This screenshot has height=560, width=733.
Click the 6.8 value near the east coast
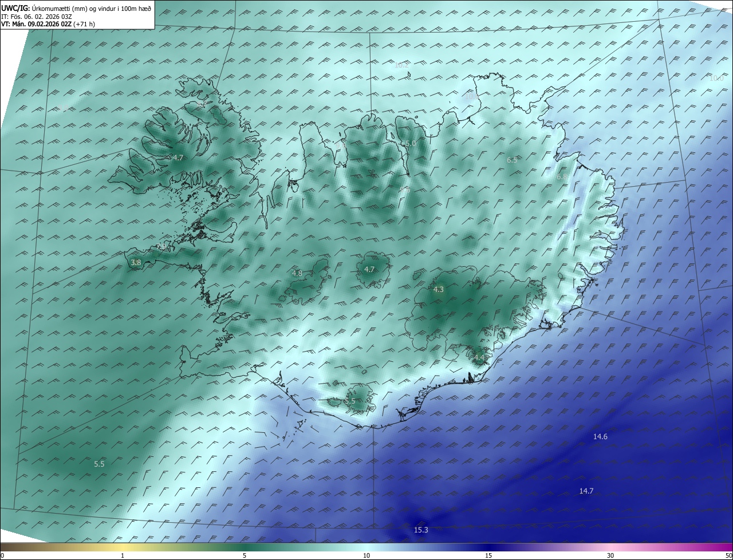pyautogui.click(x=562, y=178)
